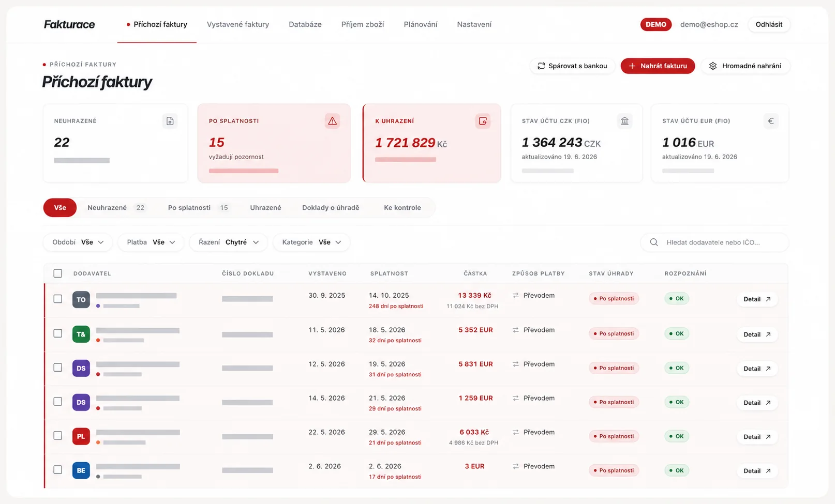Click the Odhlásit button
Screen dimensions: 835x504
coord(769,24)
